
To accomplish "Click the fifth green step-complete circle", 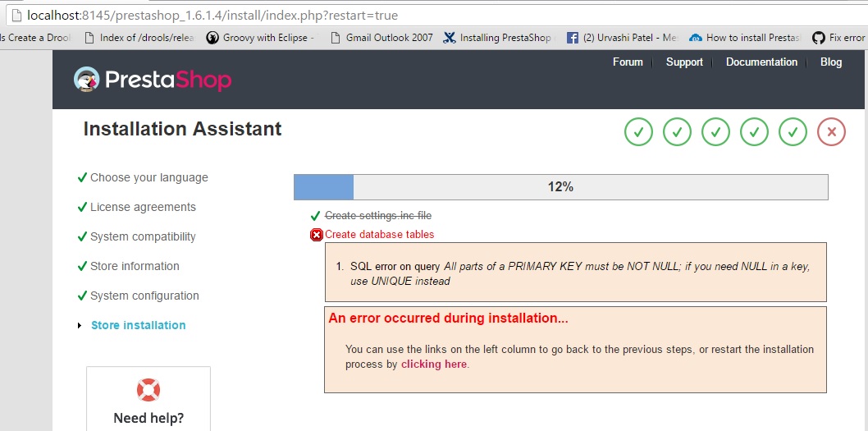I will pyautogui.click(x=793, y=132).
